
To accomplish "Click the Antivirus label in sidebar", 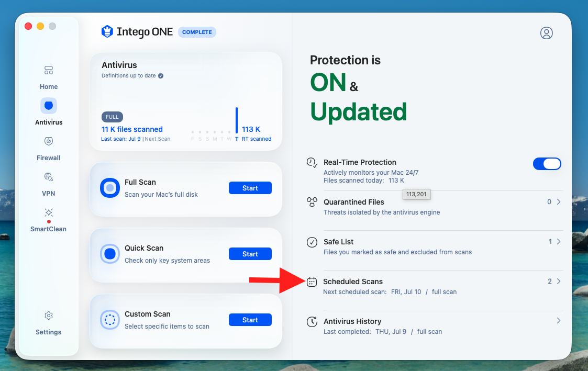I will tap(49, 122).
